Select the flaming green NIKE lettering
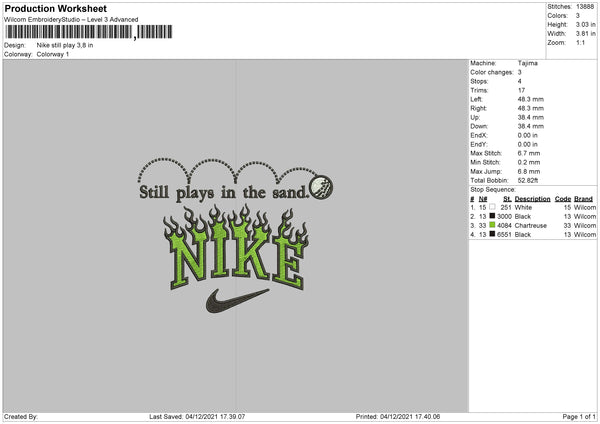Image resolution: width=600 pixels, height=424 pixels. coord(236,248)
